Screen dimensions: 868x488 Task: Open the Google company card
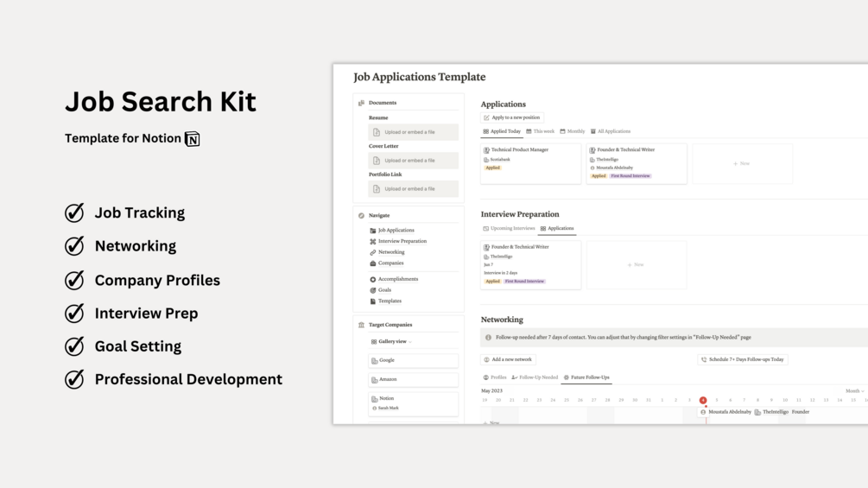tap(413, 361)
